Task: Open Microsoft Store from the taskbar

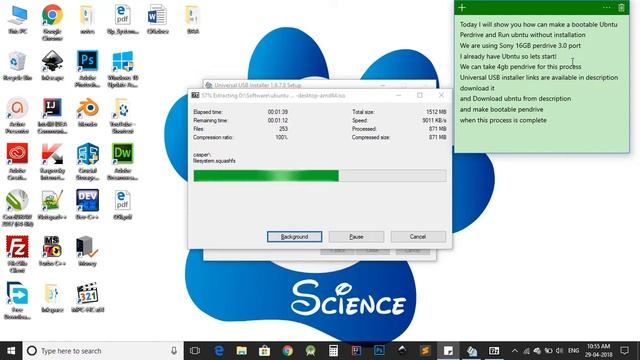Action: click(264, 351)
